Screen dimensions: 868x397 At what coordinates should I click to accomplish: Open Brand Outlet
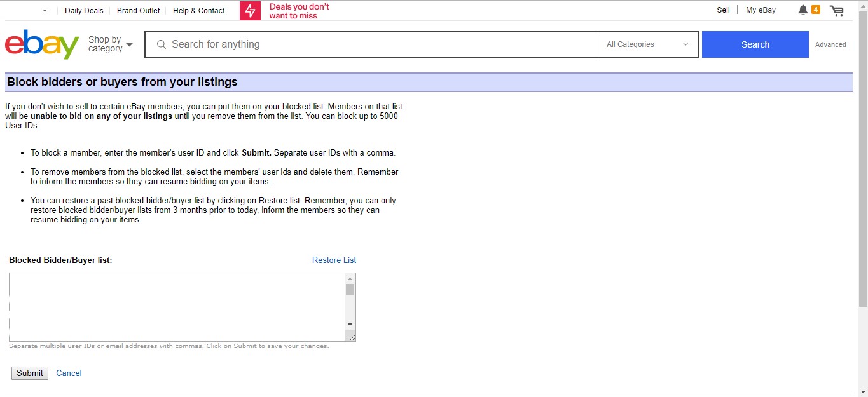click(x=139, y=11)
